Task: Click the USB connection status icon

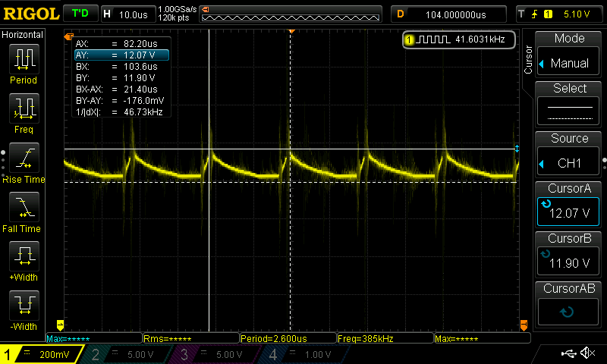Action: pyautogui.click(x=568, y=353)
